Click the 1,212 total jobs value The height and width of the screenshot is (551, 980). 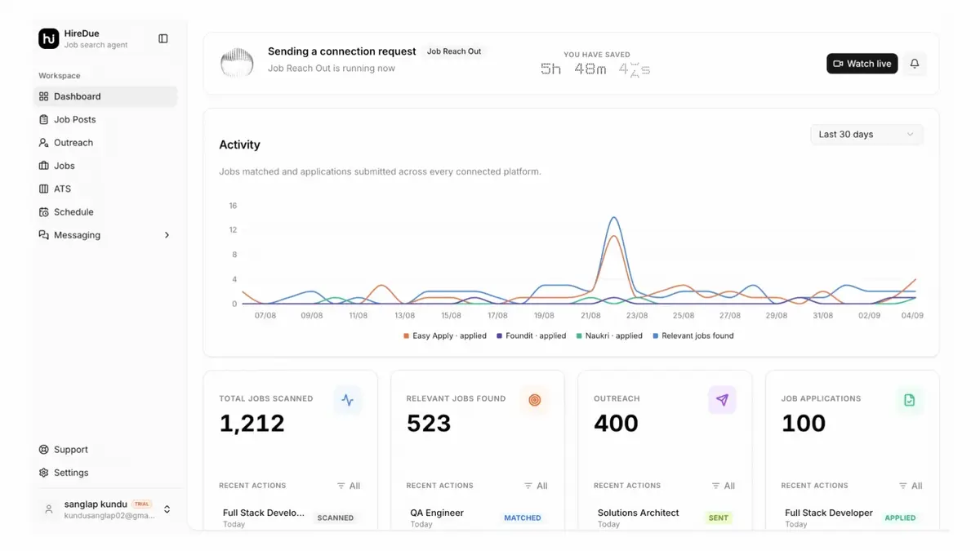(252, 424)
